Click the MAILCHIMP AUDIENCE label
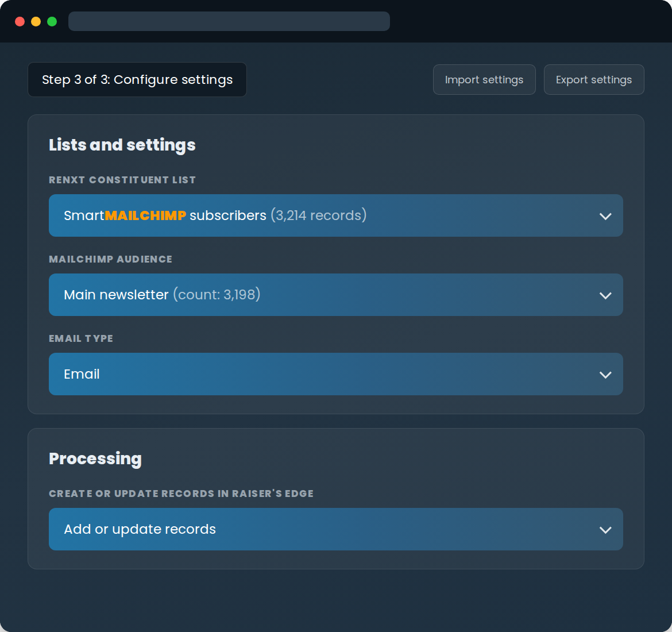Viewport: 672px width, 632px height. tap(111, 259)
